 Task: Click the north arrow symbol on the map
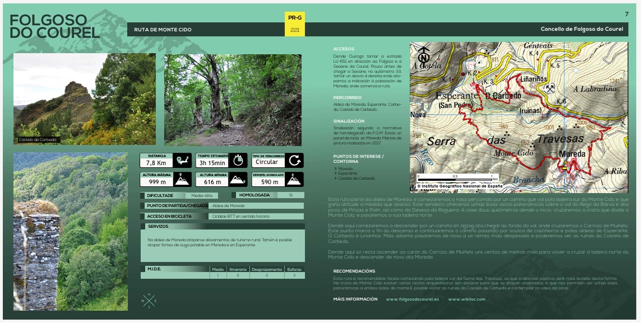coord(424,56)
